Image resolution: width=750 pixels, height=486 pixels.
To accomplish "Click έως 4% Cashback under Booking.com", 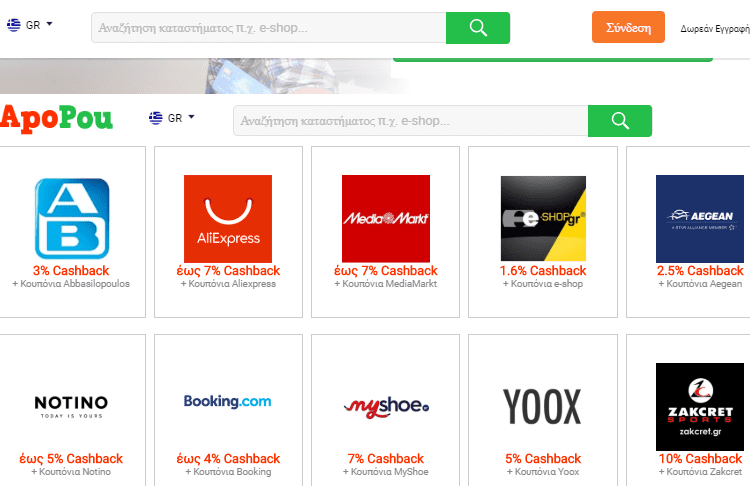I will pyautogui.click(x=228, y=459).
